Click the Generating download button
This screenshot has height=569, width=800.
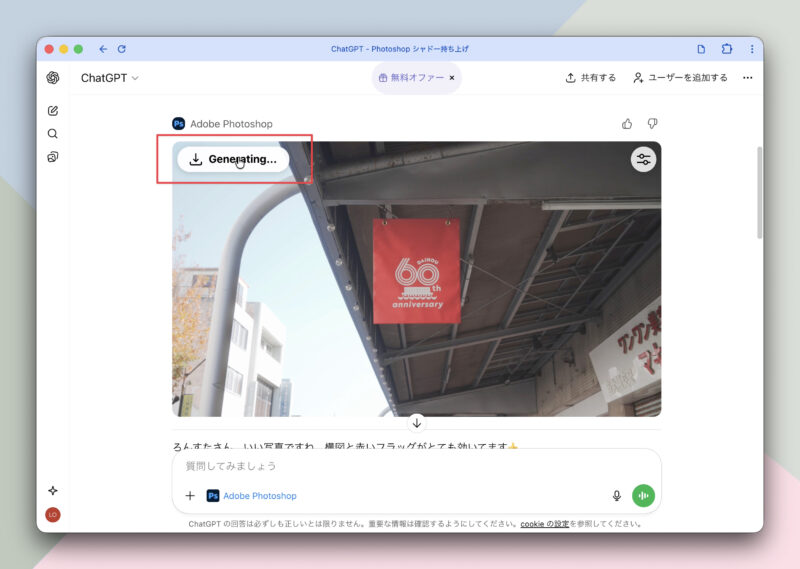pos(233,159)
